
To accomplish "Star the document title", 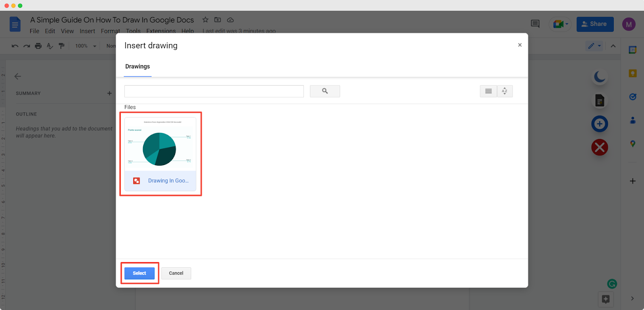I will (x=205, y=20).
